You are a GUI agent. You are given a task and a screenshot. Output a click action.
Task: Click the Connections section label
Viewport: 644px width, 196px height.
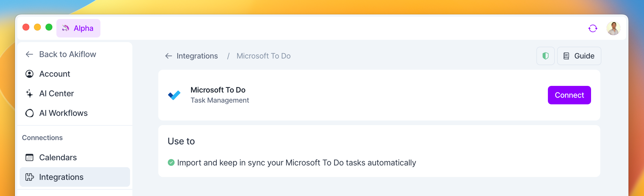pos(42,138)
